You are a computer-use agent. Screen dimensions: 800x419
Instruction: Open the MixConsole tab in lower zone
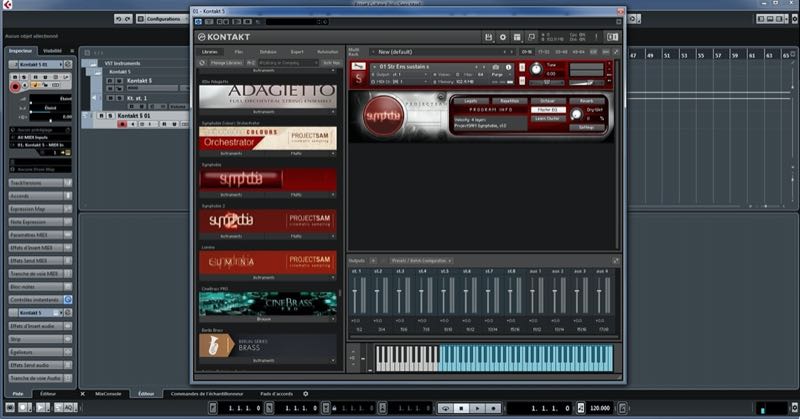[x=108, y=394]
